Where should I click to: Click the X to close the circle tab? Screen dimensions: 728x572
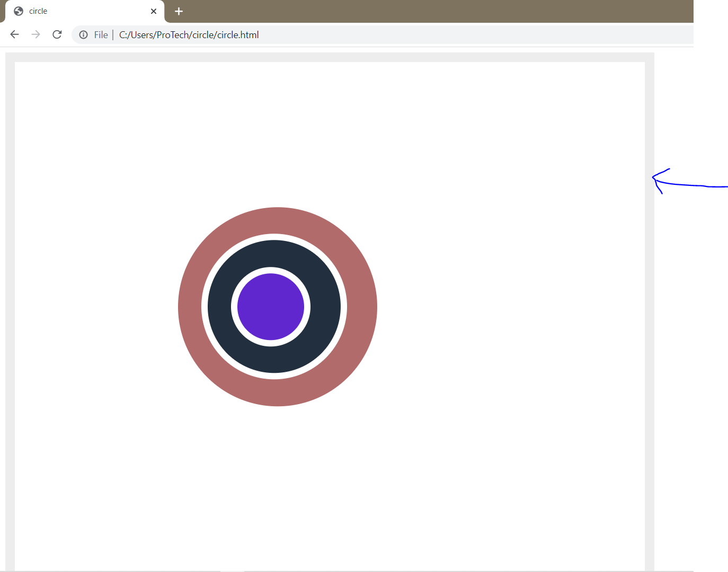click(x=154, y=11)
